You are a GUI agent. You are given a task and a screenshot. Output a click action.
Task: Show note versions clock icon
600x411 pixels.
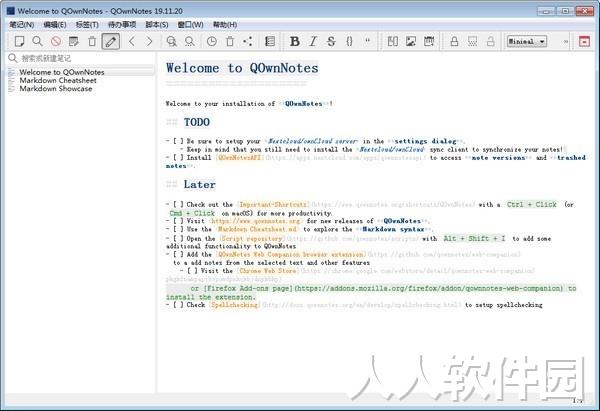tap(212, 41)
